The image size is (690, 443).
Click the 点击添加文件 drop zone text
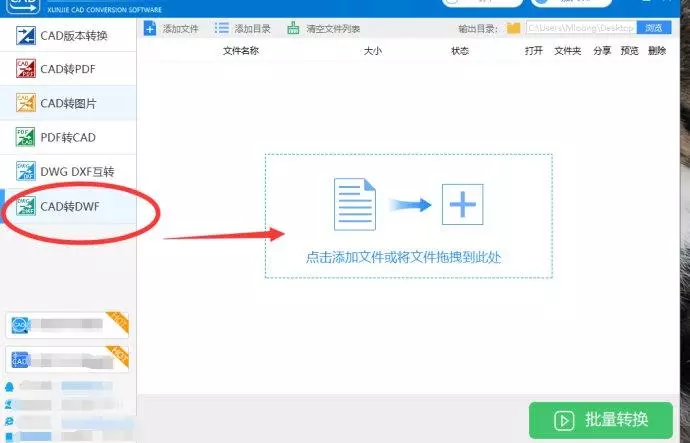pyautogui.click(x=403, y=257)
